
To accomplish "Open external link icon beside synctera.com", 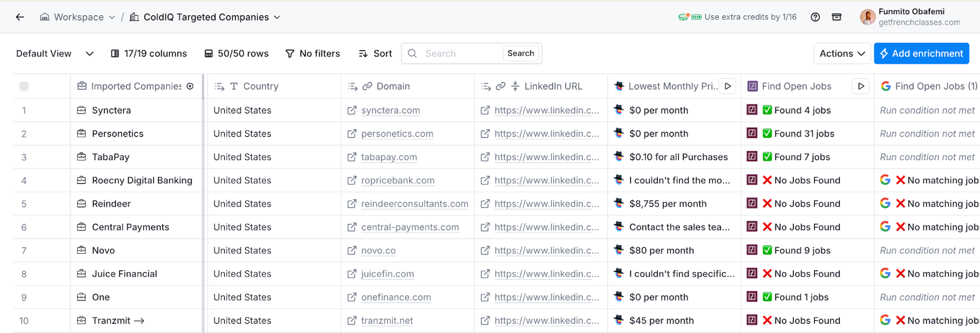I will (x=352, y=110).
